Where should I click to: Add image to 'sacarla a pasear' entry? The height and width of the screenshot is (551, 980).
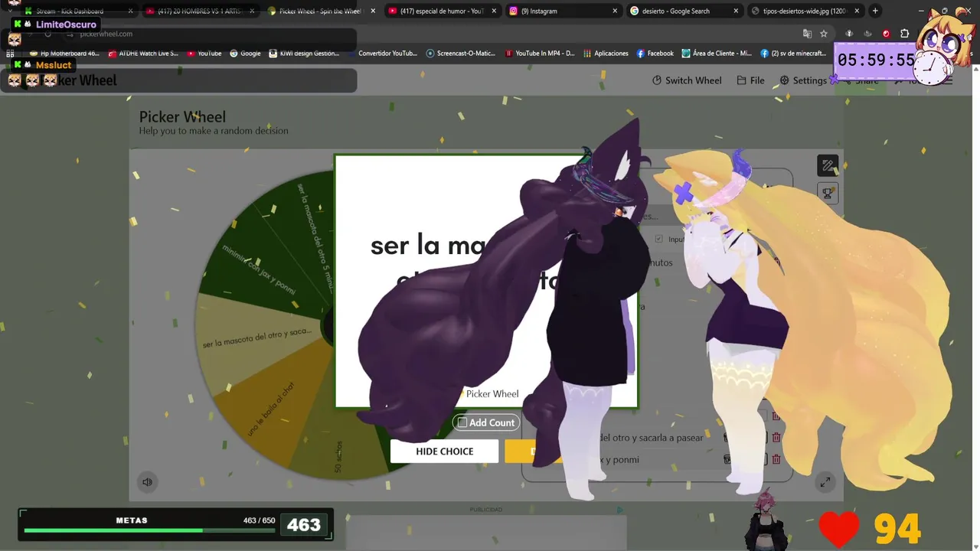727,438
